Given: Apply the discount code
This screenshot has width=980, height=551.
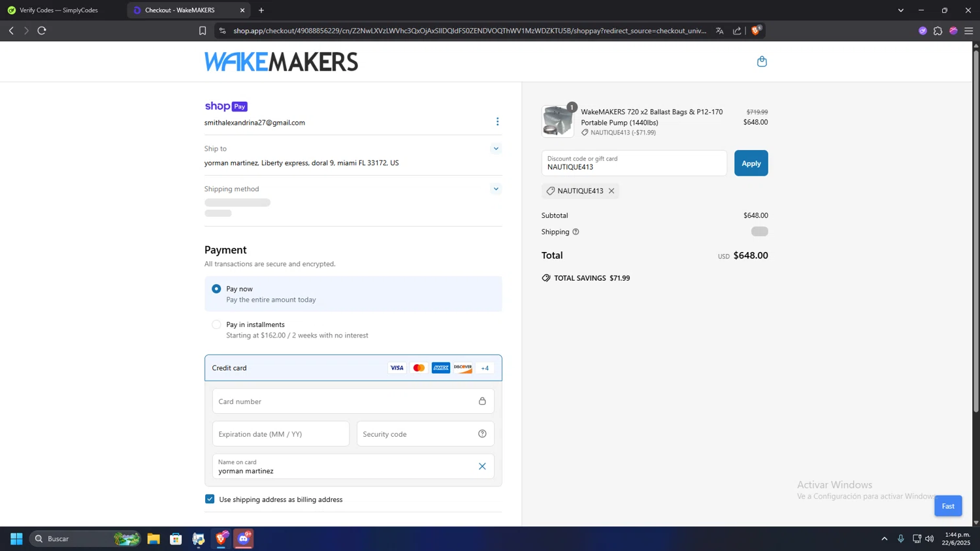Looking at the screenshot, I should [x=751, y=163].
